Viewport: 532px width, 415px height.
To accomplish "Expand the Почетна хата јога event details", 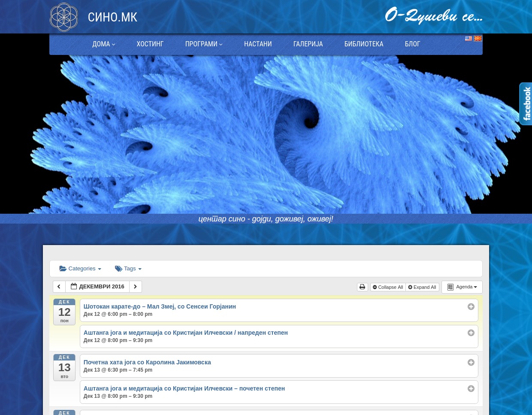I will click(x=471, y=362).
